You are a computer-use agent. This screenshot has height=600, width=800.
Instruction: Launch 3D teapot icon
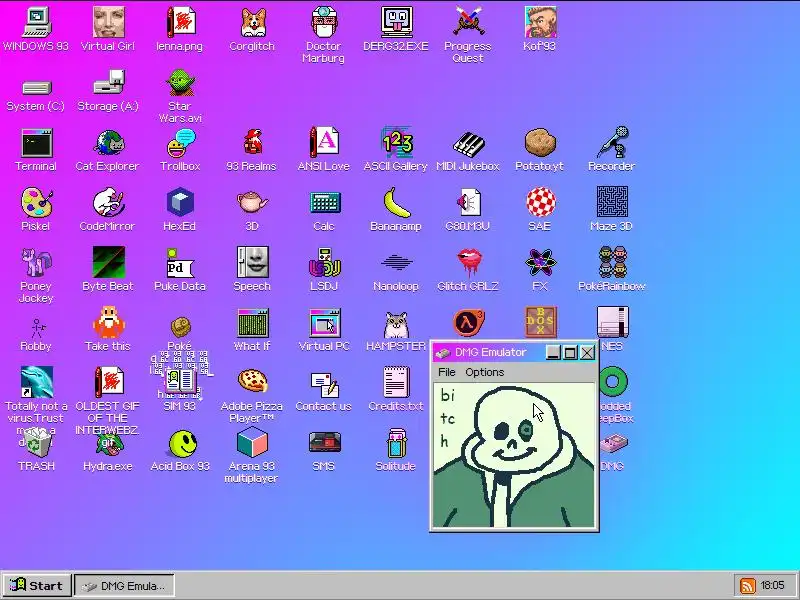pos(252,202)
